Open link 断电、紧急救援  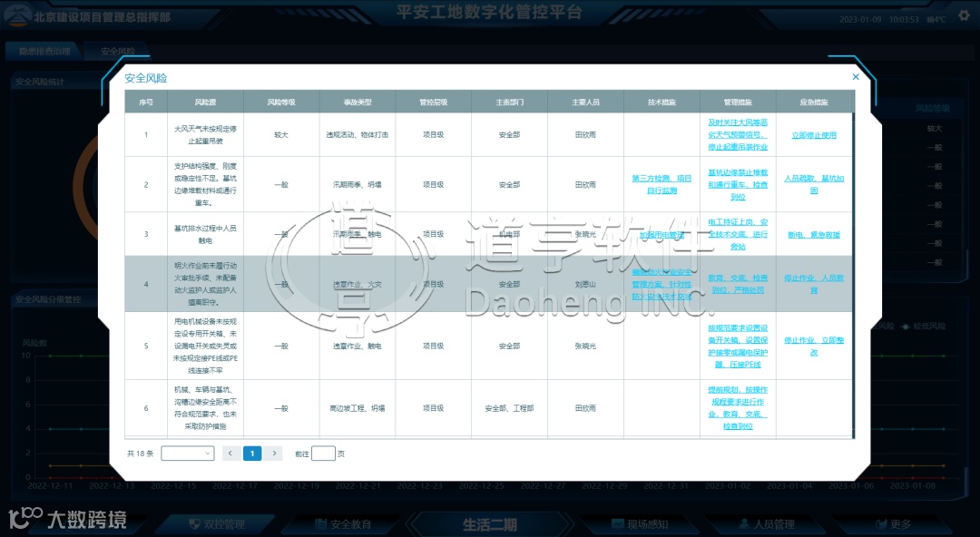coord(814,235)
